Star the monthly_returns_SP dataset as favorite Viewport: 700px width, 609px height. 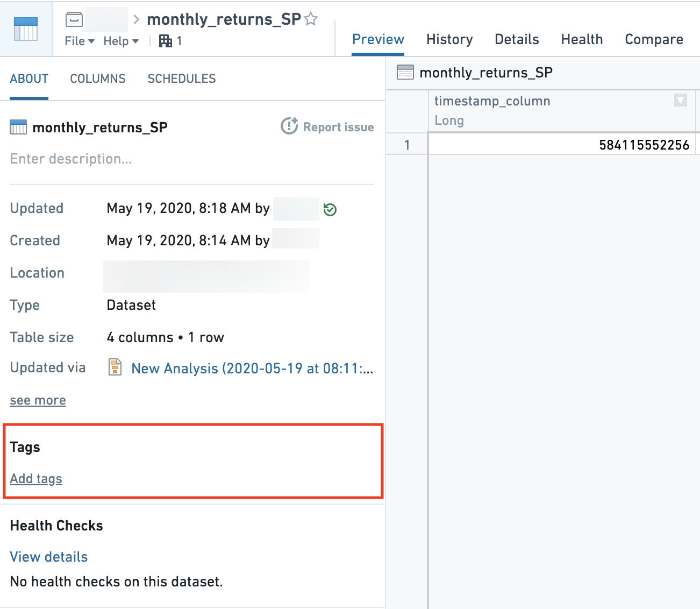pos(311,19)
